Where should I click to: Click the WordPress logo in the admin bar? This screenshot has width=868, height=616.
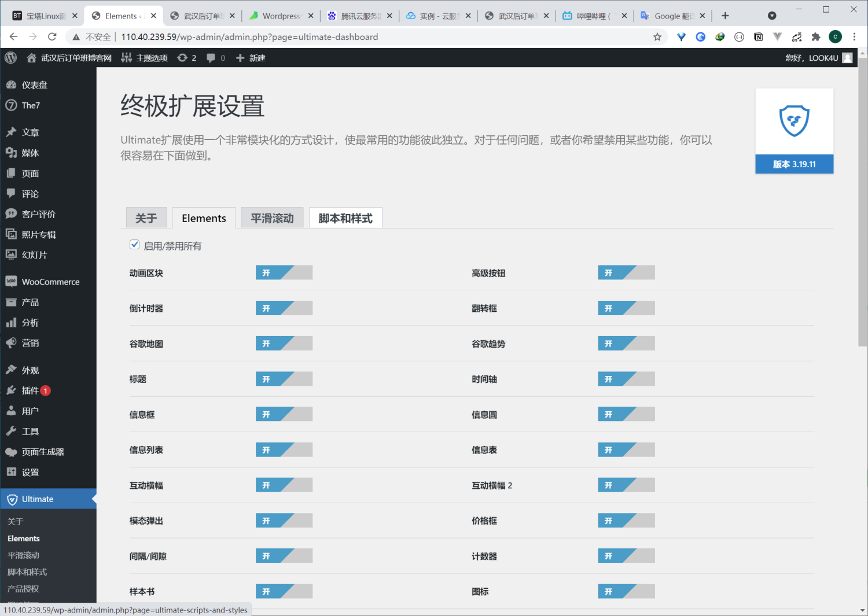[10, 57]
